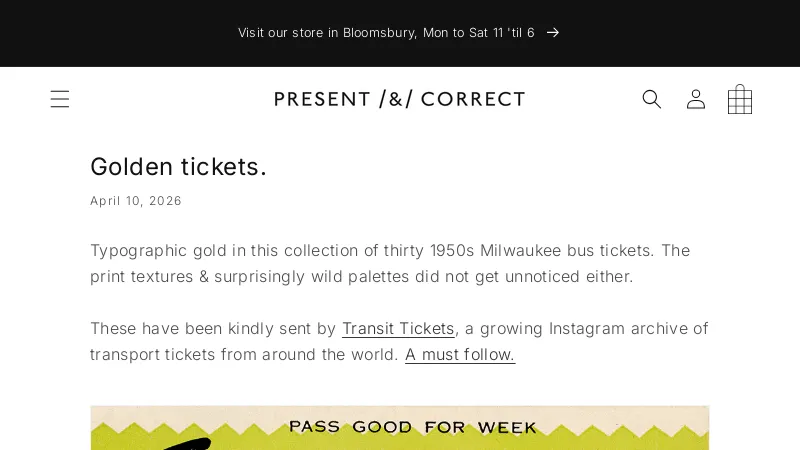
Task: Click the April 10, 2026 post date
Action: pyautogui.click(x=136, y=201)
